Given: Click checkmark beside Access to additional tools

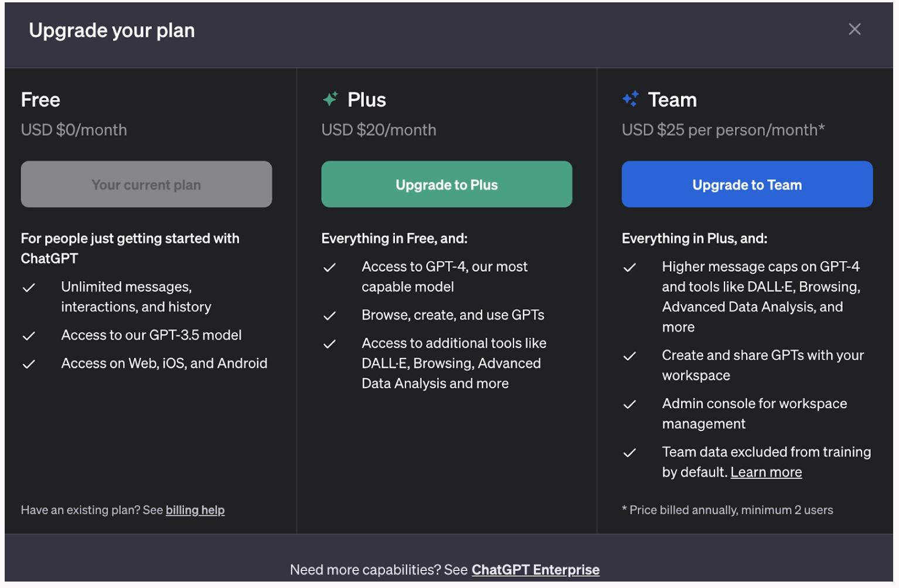Looking at the screenshot, I should point(329,344).
